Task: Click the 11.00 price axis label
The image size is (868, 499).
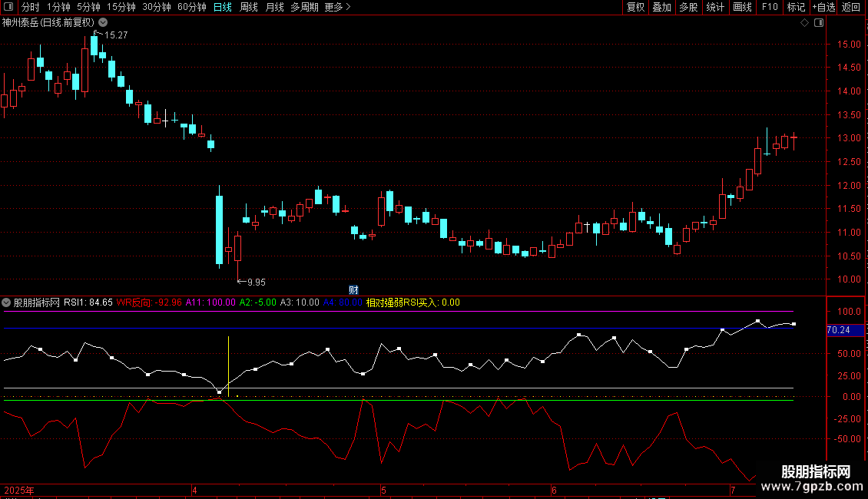Action: pyautogui.click(x=849, y=233)
